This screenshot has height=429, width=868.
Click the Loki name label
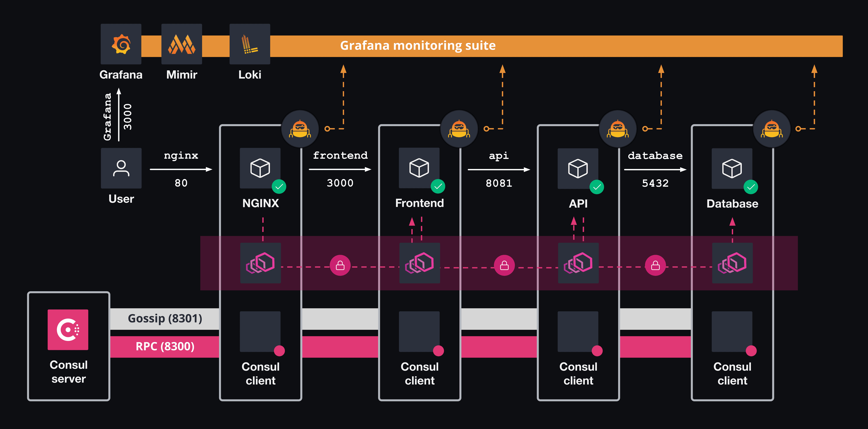(250, 75)
